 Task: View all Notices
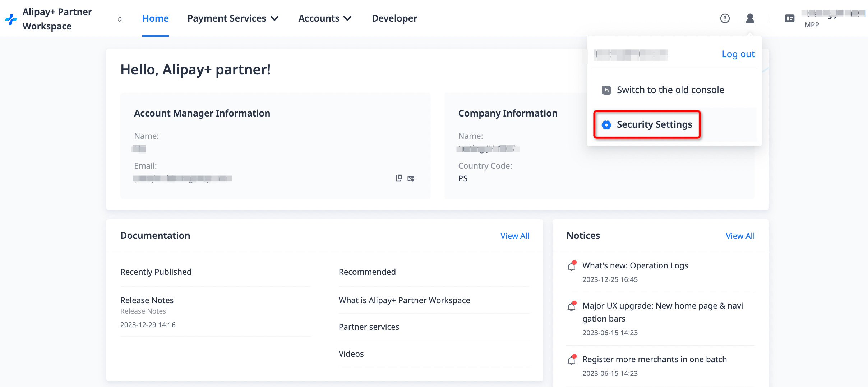point(740,236)
